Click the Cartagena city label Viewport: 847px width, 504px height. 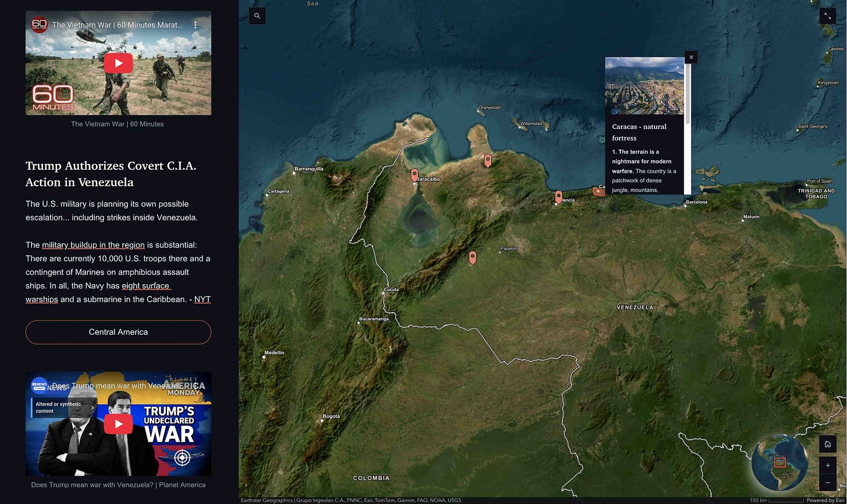277,191
